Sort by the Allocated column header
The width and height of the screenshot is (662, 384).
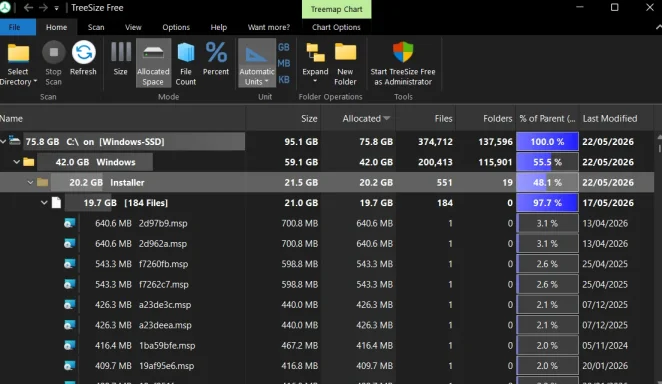point(358,119)
